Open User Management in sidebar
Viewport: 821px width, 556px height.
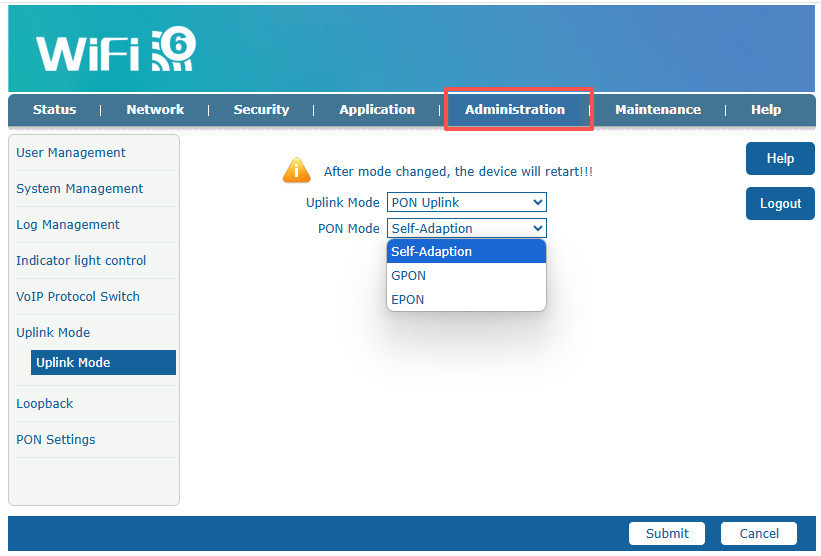[71, 153]
